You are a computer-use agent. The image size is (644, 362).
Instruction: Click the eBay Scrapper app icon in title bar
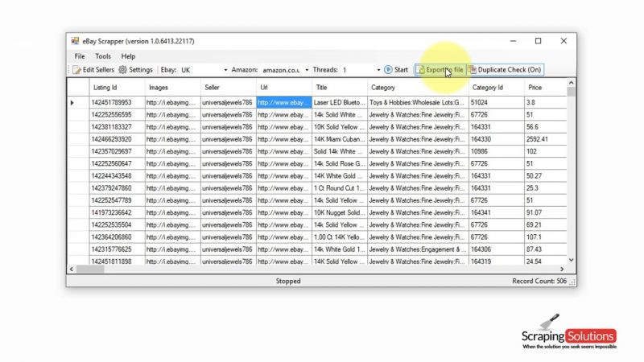(x=75, y=41)
